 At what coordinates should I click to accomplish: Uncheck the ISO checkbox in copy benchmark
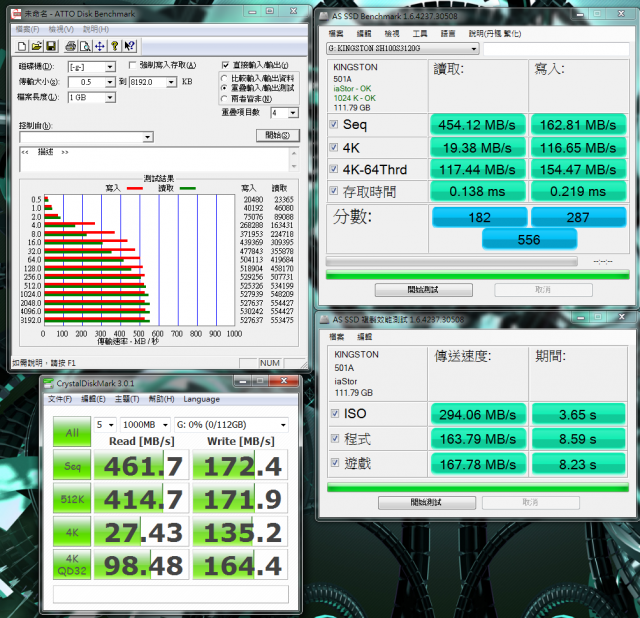(x=335, y=413)
